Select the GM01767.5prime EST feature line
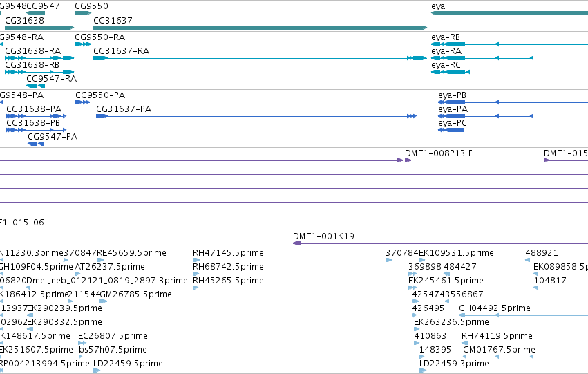The height and width of the screenshot is (374, 588). (x=498, y=357)
